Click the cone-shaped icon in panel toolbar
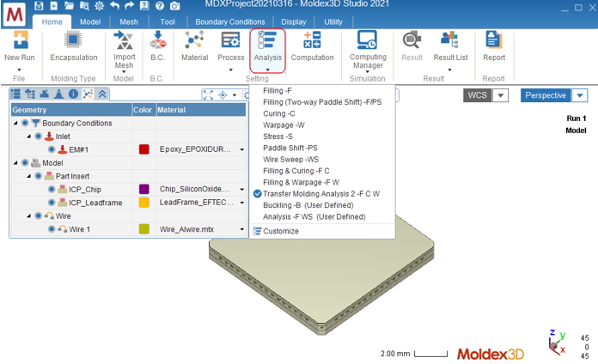 [58, 94]
